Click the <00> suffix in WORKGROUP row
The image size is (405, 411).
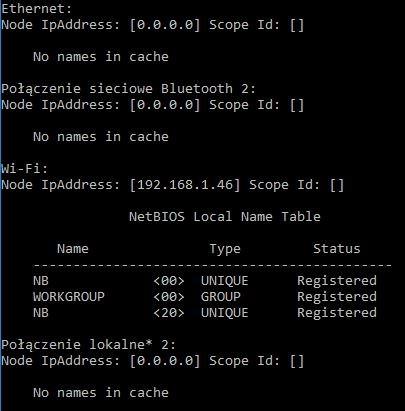tap(169, 297)
